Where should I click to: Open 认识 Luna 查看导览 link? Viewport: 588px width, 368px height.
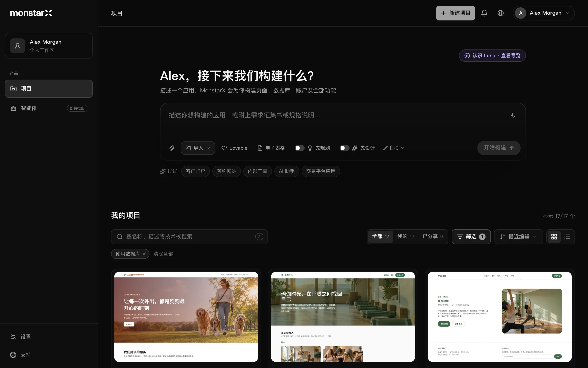(492, 55)
